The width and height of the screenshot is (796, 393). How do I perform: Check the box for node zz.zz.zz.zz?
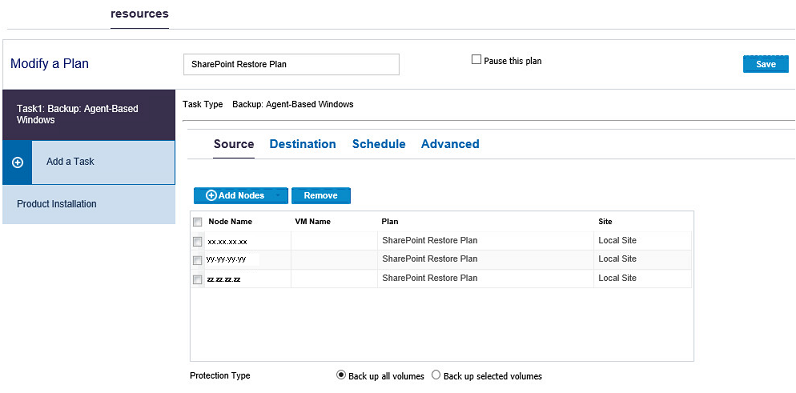(x=197, y=280)
